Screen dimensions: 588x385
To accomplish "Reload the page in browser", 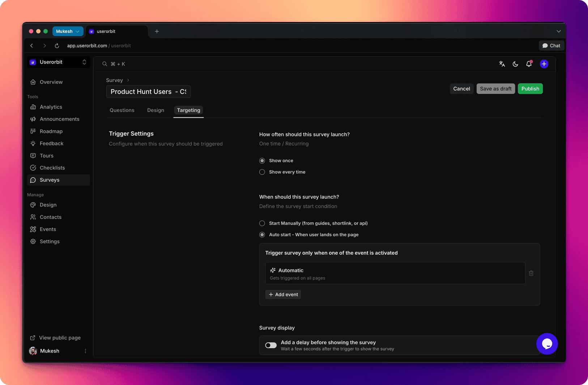I will click(x=57, y=46).
